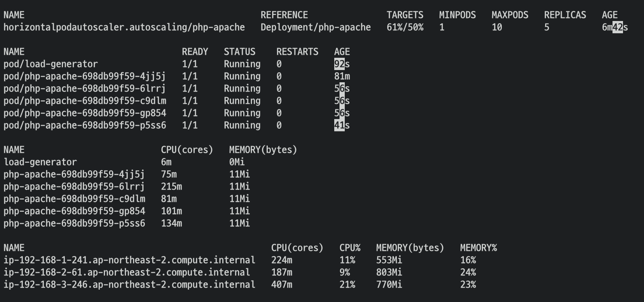
Task: Select node ip-192-168-2-61.ap-northeast-2.compute.internal
Action: 127,272
